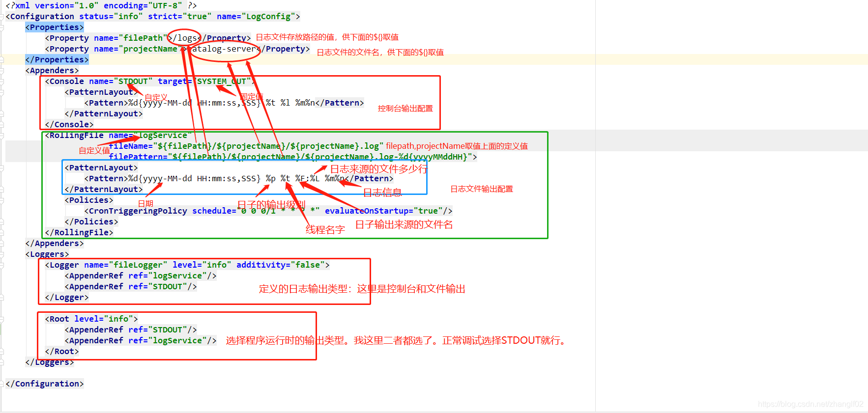Click the closing </Console> tag
This screenshot has width=868, height=413.
click(69, 124)
